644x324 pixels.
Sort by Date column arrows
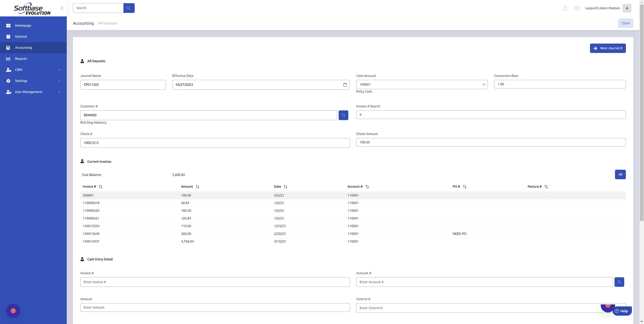point(285,187)
